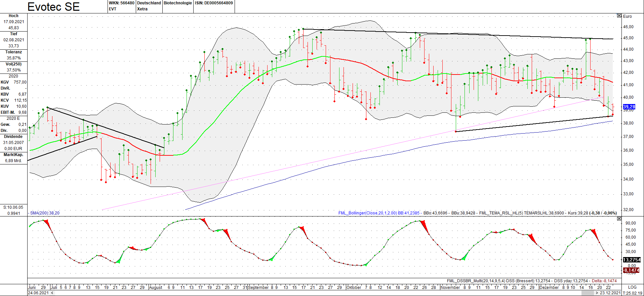Click the Hoch label in the sidebar
The image size is (644, 296).
pos(13,16)
